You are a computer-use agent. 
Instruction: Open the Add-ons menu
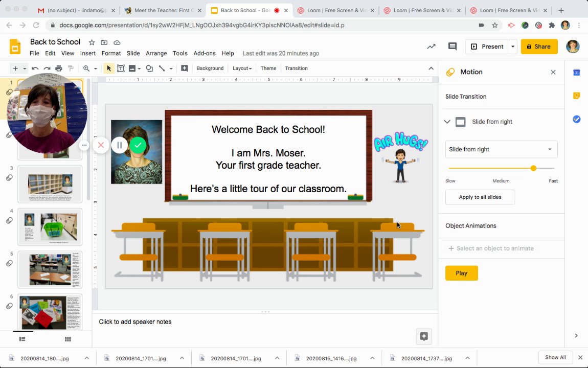pos(205,53)
